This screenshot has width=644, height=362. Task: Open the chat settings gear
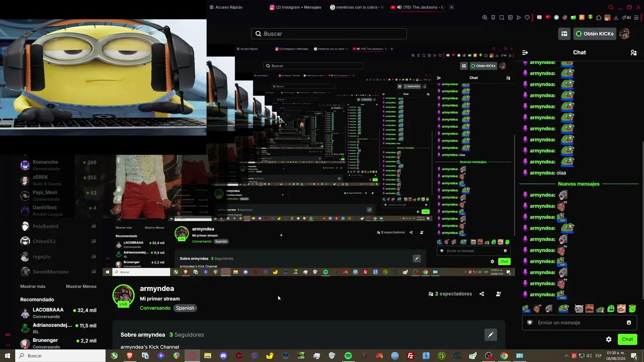[x=609, y=339]
